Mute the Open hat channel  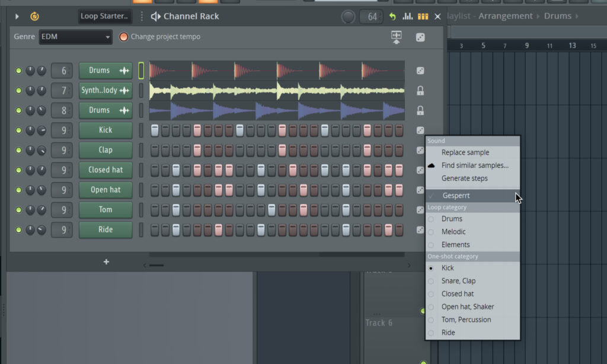[18, 190]
